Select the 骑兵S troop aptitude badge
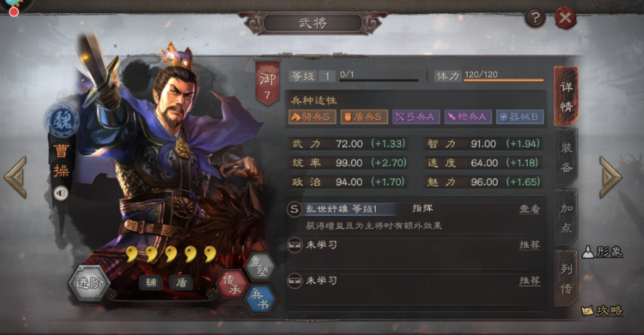The image size is (644, 335). (x=312, y=117)
